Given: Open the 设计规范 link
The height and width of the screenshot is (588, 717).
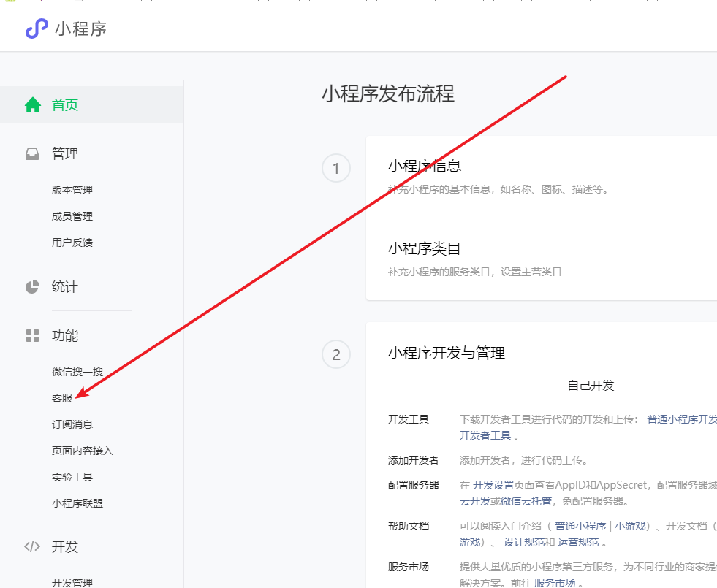Looking at the screenshot, I should 525,542.
